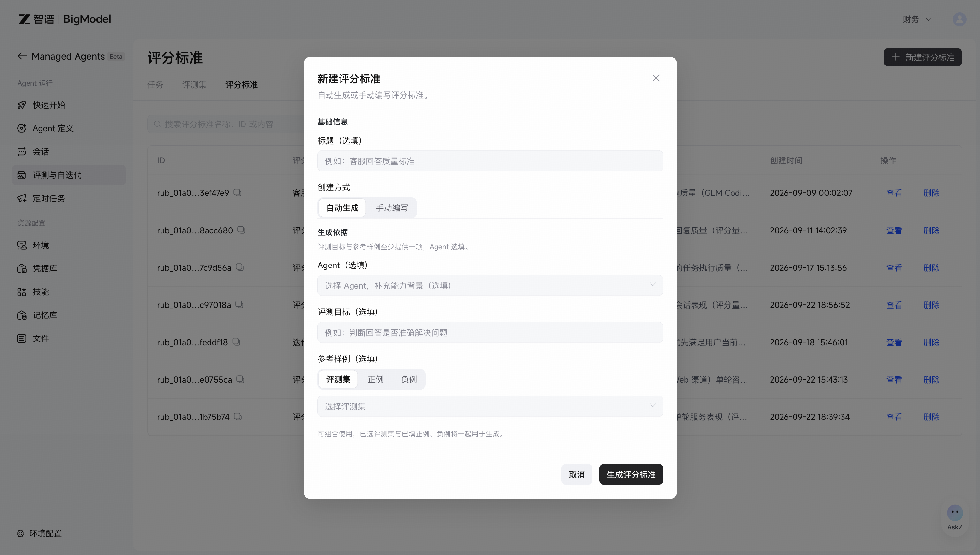
Task: Open the 选择 Agent dropdown
Action: pos(490,286)
